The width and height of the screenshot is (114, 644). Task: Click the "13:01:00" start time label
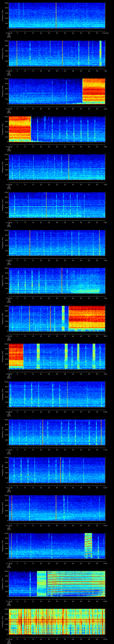click(x=9, y=109)
